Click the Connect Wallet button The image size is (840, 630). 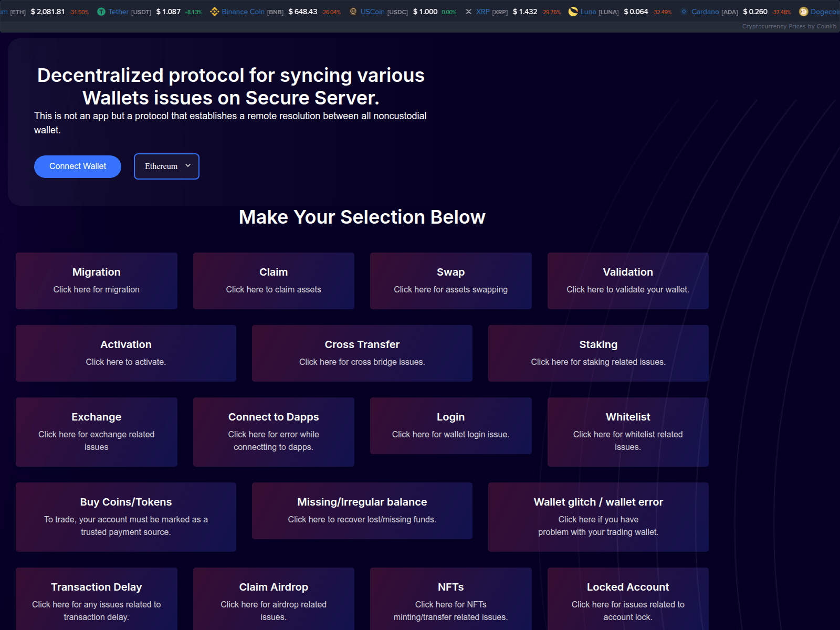point(77,166)
